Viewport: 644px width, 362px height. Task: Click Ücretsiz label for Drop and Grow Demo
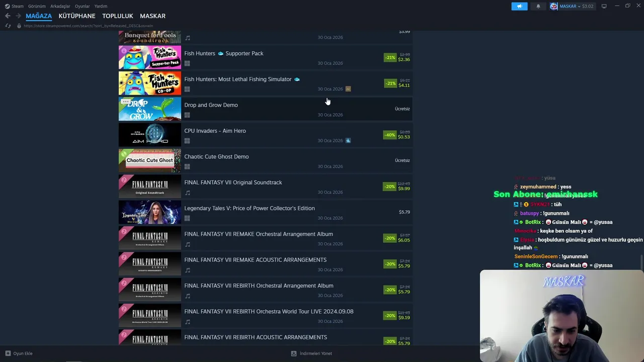pos(403,109)
